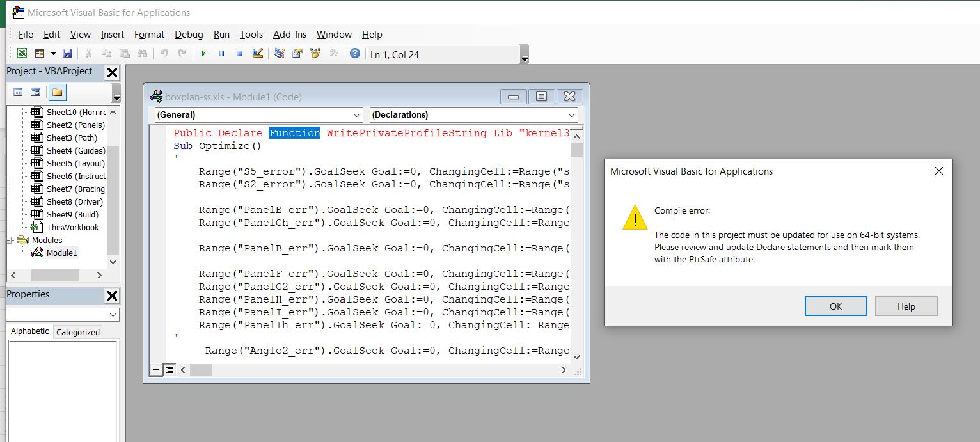Click Help in the Compile error dialog

point(906,306)
